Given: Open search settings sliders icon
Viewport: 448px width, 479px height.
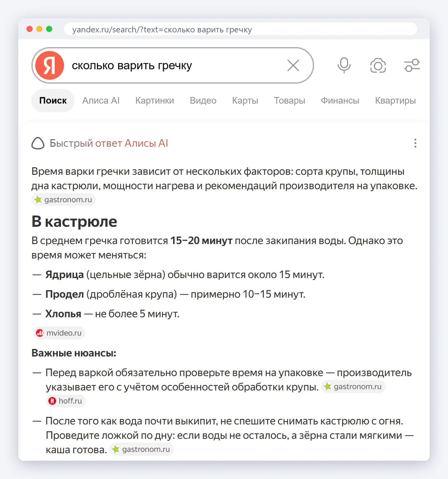Looking at the screenshot, I should (x=412, y=65).
